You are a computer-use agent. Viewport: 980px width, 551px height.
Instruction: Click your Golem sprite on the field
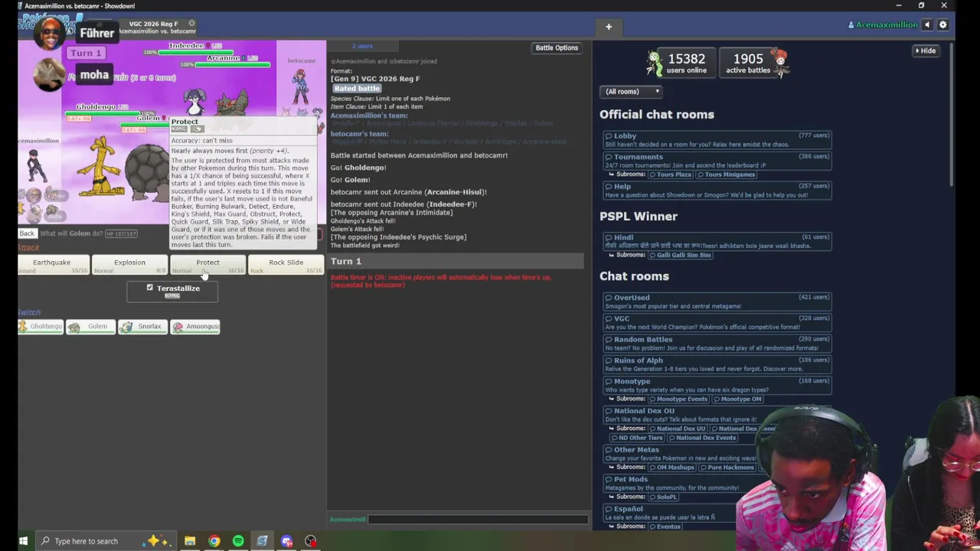pos(147,172)
